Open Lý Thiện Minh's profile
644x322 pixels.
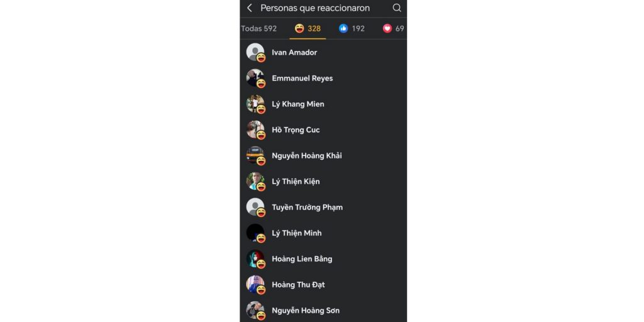297,233
